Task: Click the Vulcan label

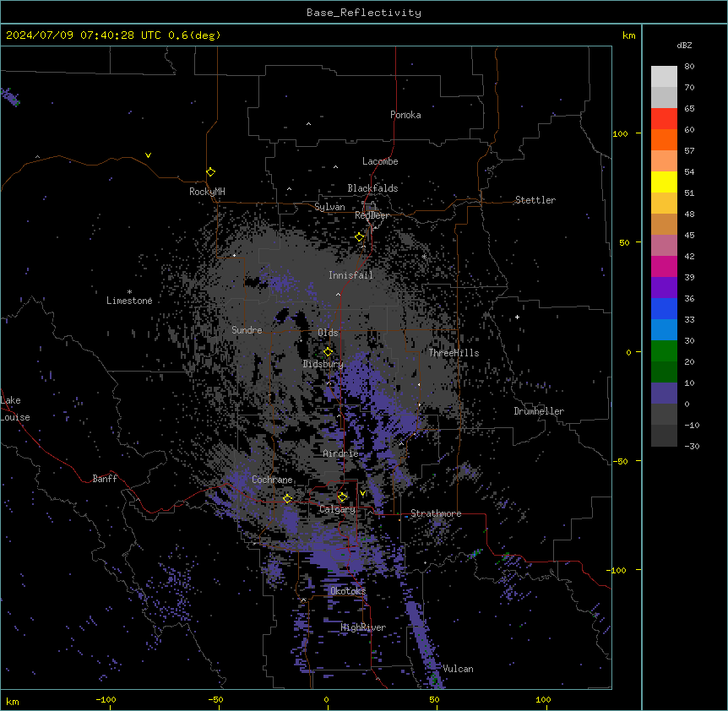Action: (459, 669)
